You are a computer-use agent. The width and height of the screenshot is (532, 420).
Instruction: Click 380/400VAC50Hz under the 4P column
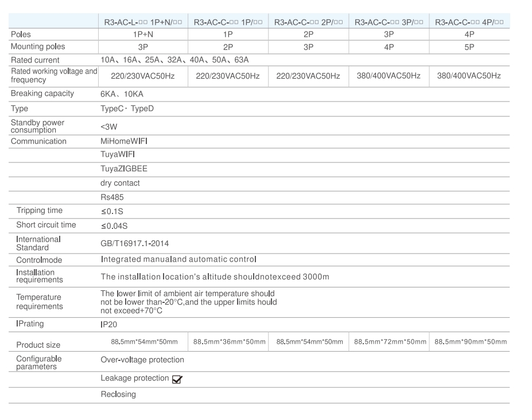point(469,76)
